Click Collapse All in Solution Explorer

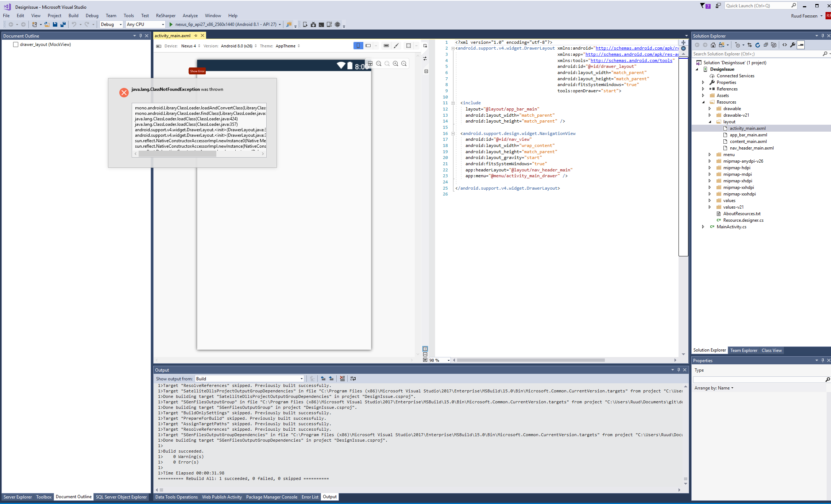(766, 45)
